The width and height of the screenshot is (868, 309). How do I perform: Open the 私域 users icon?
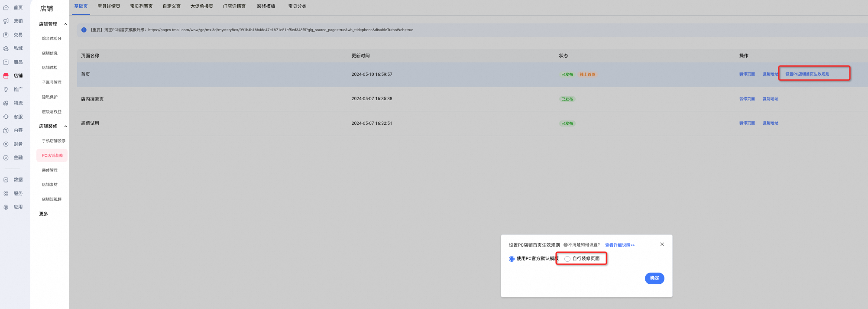[6, 49]
